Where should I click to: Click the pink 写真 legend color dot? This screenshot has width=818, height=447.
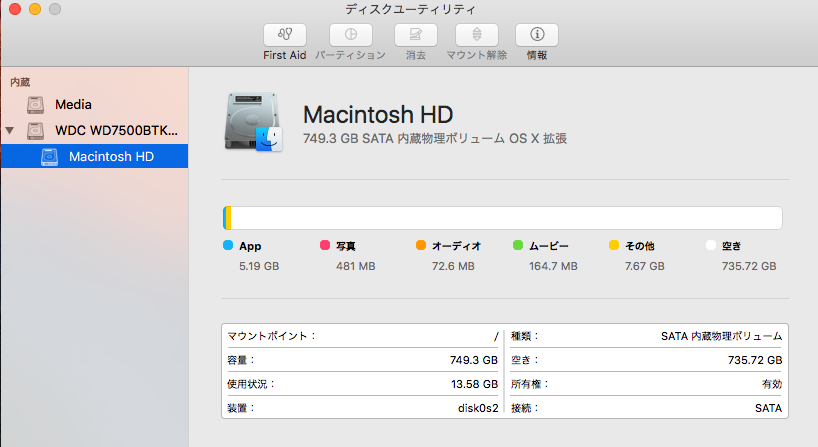click(x=324, y=245)
